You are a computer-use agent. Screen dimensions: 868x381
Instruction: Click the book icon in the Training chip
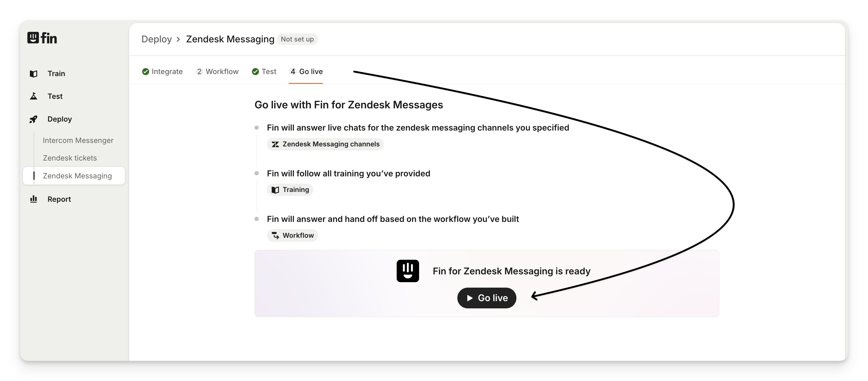click(x=275, y=190)
